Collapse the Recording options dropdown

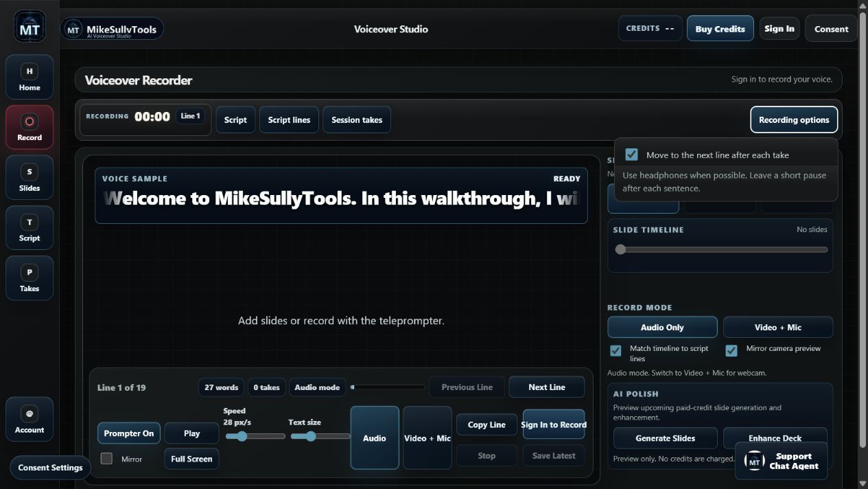[x=794, y=120]
